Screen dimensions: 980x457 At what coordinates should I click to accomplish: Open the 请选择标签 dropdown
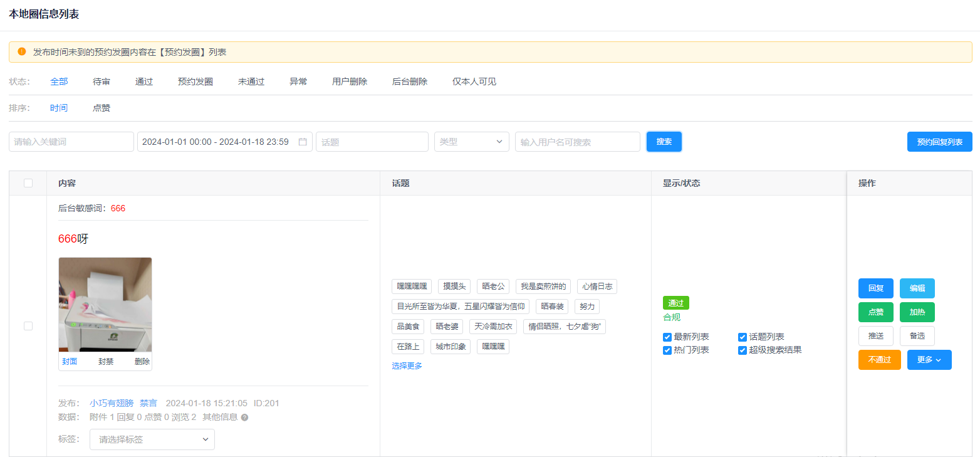coord(152,439)
